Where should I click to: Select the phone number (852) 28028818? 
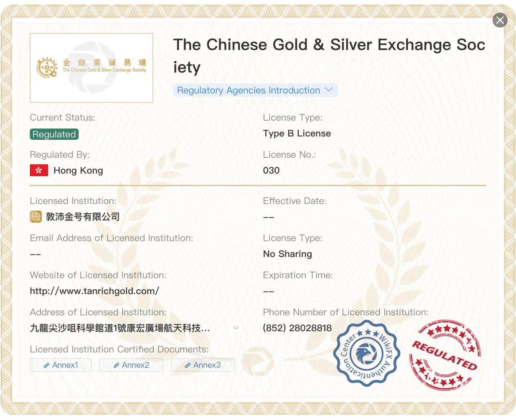pyautogui.click(x=297, y=328)
